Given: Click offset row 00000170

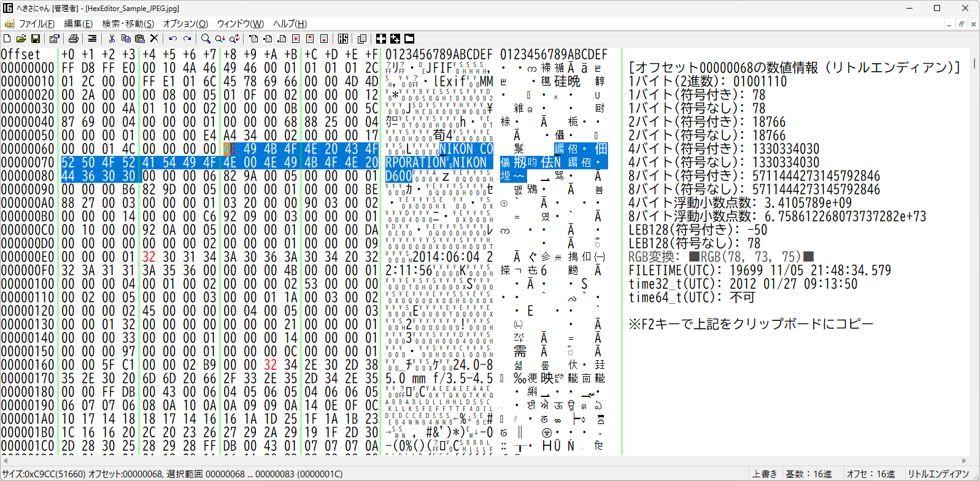Looking at the screenshot, I should pyautogui.click(x=28, y=379).
